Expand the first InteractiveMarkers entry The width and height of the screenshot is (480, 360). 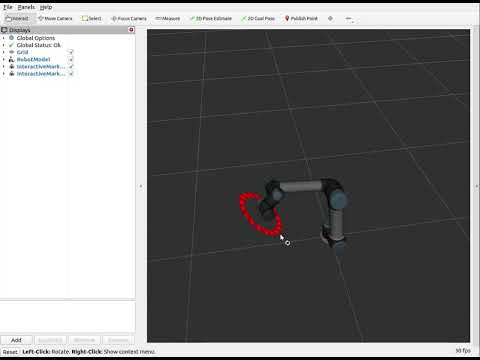(x=4, y=67)
